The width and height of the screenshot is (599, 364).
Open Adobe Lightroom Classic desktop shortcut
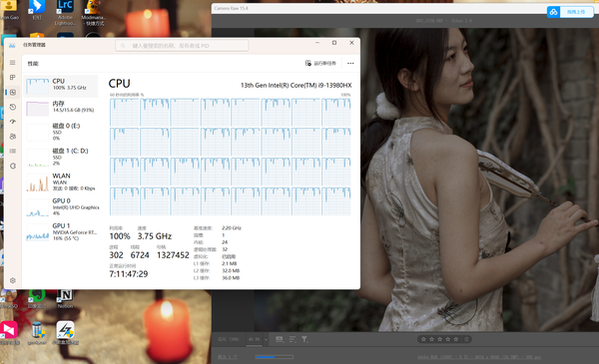point(65,13)
